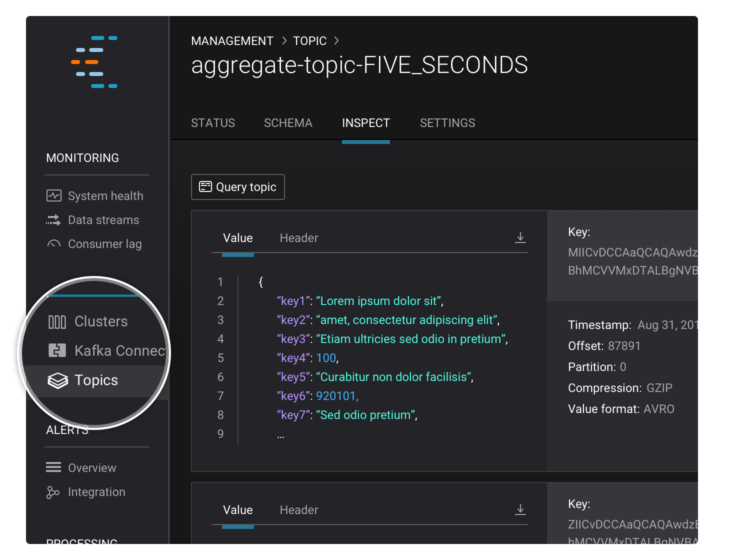This screenshot has height=560, width=731.
Task: Click the Query topic button
Action: tap(237, 186)
